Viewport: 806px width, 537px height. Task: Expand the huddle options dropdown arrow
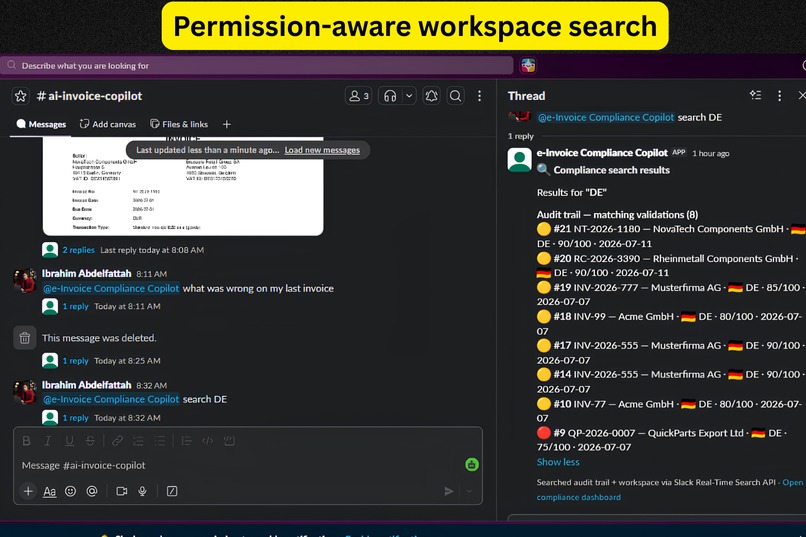point(409,96)
